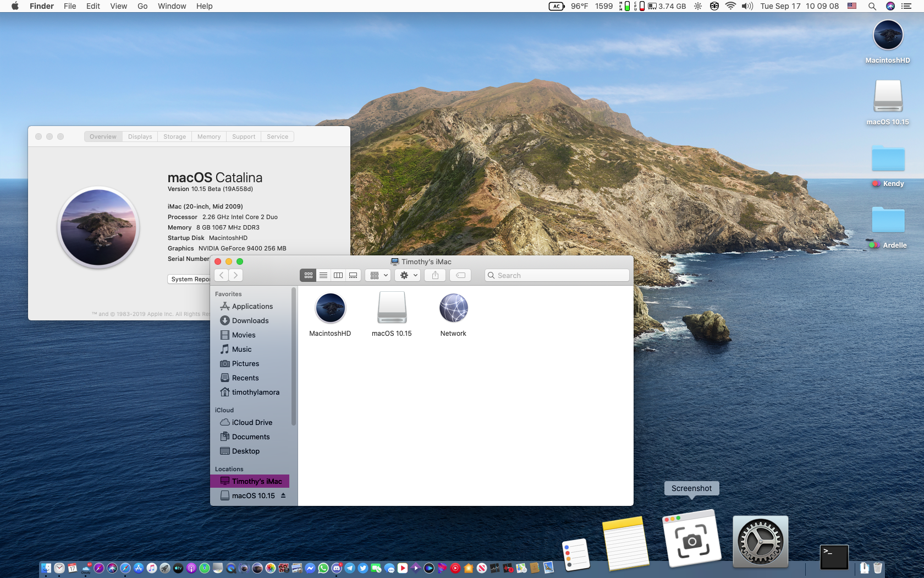Screen dimensions: 924x578
Task: Click the Share button in Finder toolbar
Action: click(x=435, y=275)
